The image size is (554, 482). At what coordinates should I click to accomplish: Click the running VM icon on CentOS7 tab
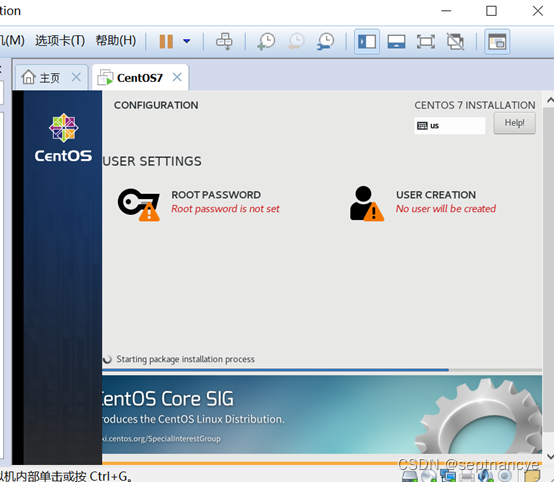click(105, 77)
